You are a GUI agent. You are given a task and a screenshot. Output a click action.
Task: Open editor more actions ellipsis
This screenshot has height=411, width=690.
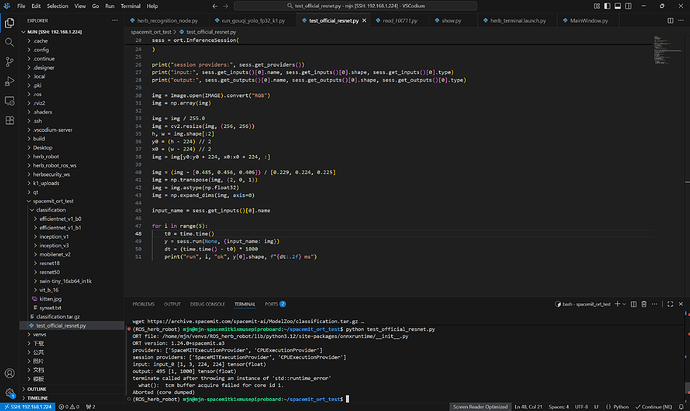[x=681, y=21]
